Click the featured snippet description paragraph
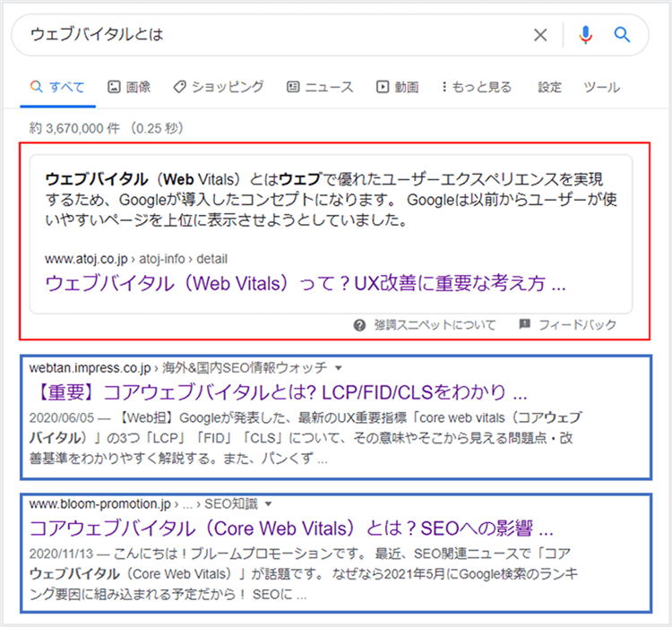 coord(331,199)
